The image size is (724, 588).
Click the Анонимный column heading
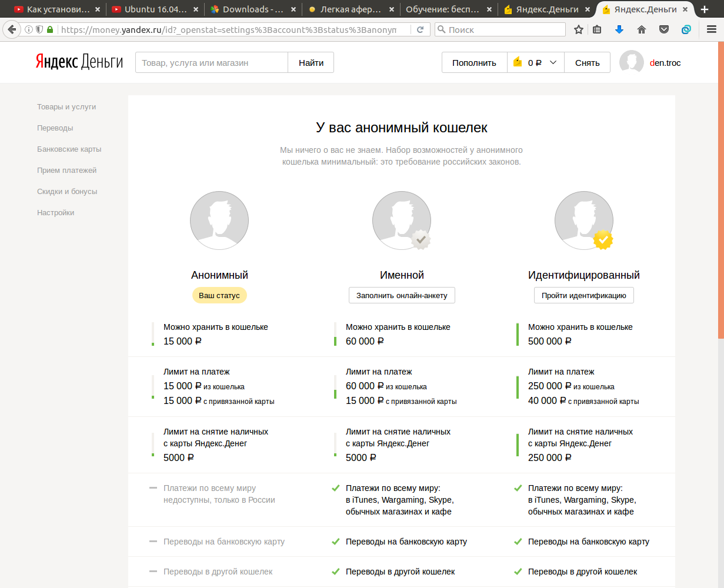219,275
